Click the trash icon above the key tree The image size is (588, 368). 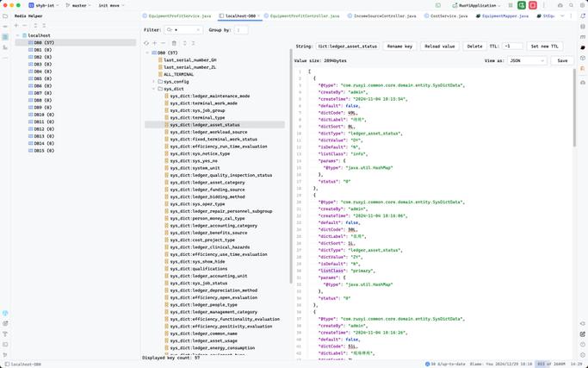point(174,44)
